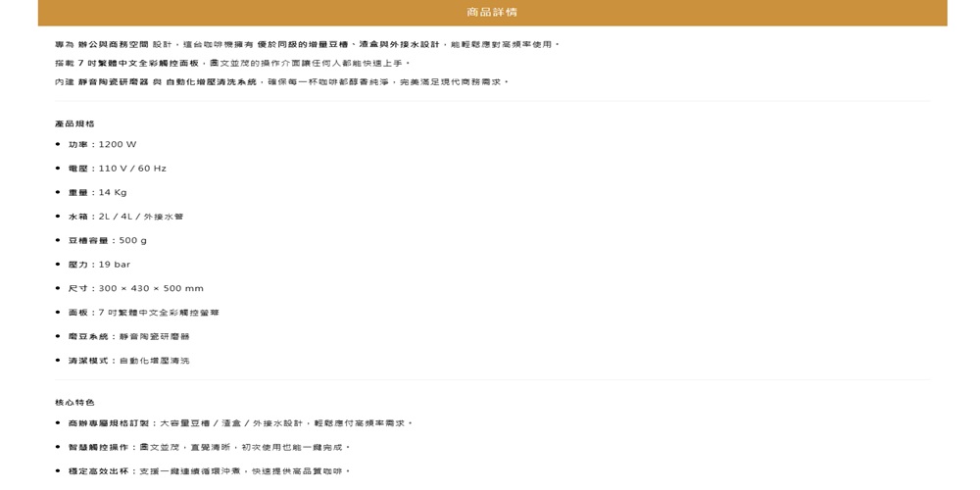Select the 尺寸 300 × 430 × 500 mm line
The image size is (980, 490).
tap(135, 289)
